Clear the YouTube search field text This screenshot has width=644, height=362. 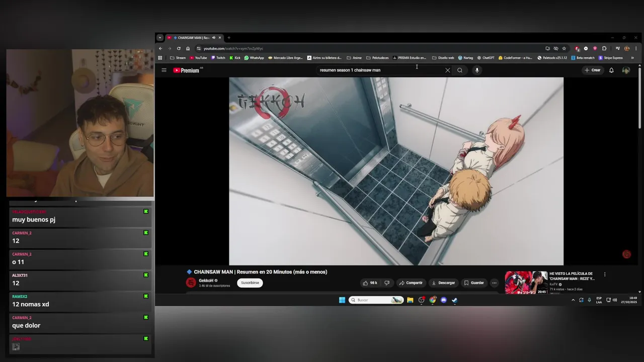click(447, 70)
